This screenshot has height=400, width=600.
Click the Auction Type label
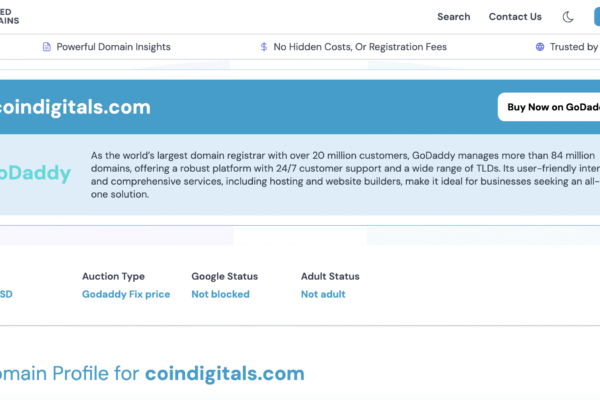tap(113, 276)
